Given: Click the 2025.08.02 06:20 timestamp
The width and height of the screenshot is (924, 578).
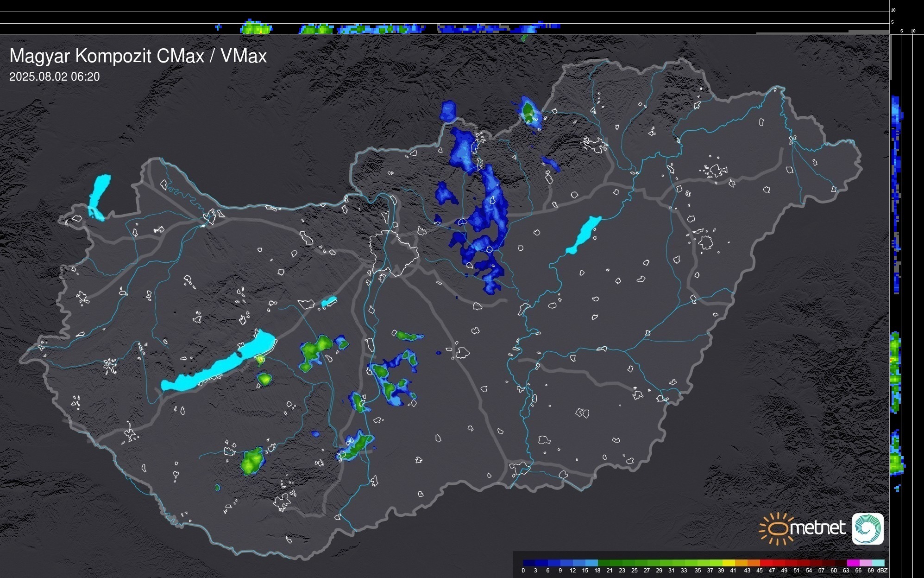Looking at the screenshot, I should tap(54, 77).
